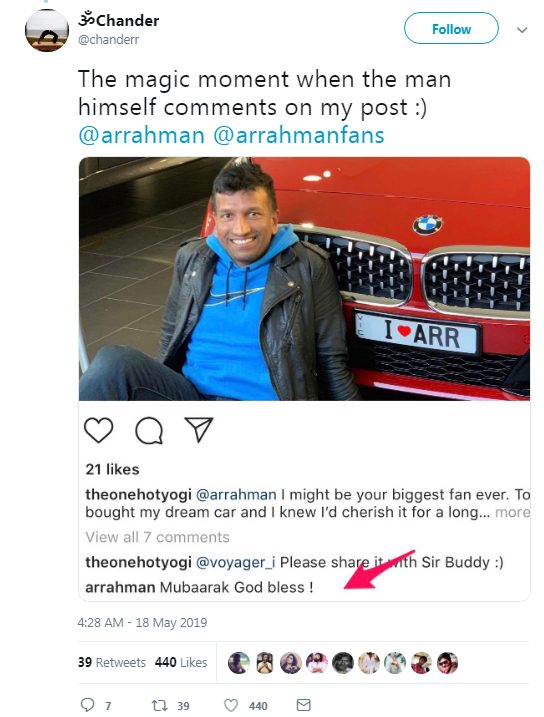The image size is (544, 717).
Task: Open the embedded BMW car photo
Action: click(304, 279)
